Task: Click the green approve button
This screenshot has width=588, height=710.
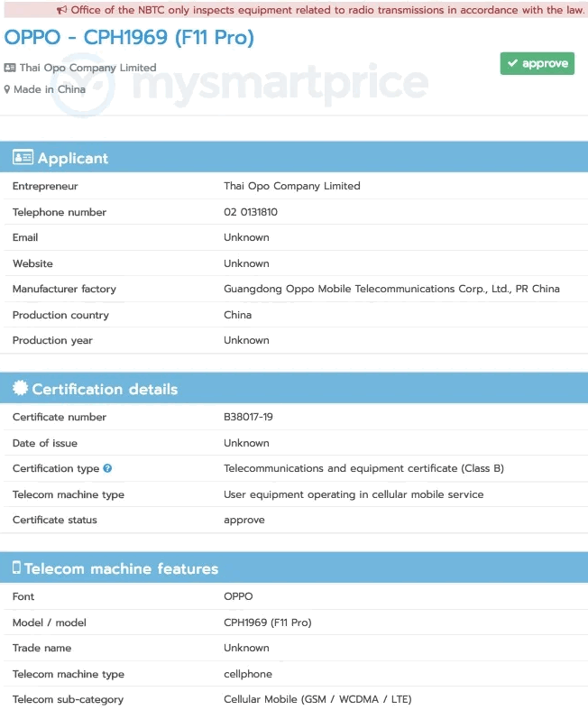Action: (x=537, y=63)
